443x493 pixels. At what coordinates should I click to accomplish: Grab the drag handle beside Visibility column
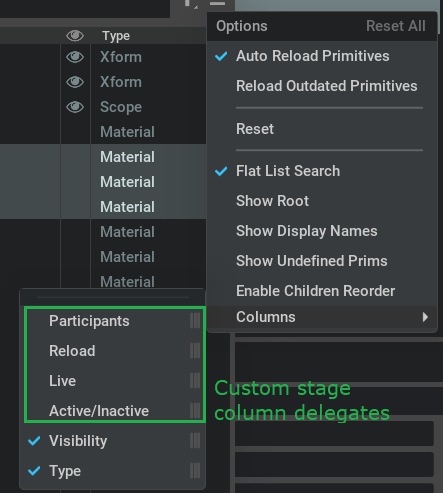(x=195, y=441)
